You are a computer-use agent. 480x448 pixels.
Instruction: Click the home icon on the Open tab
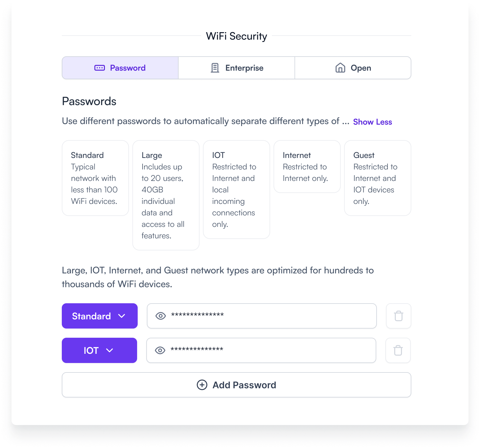point(340,68)
